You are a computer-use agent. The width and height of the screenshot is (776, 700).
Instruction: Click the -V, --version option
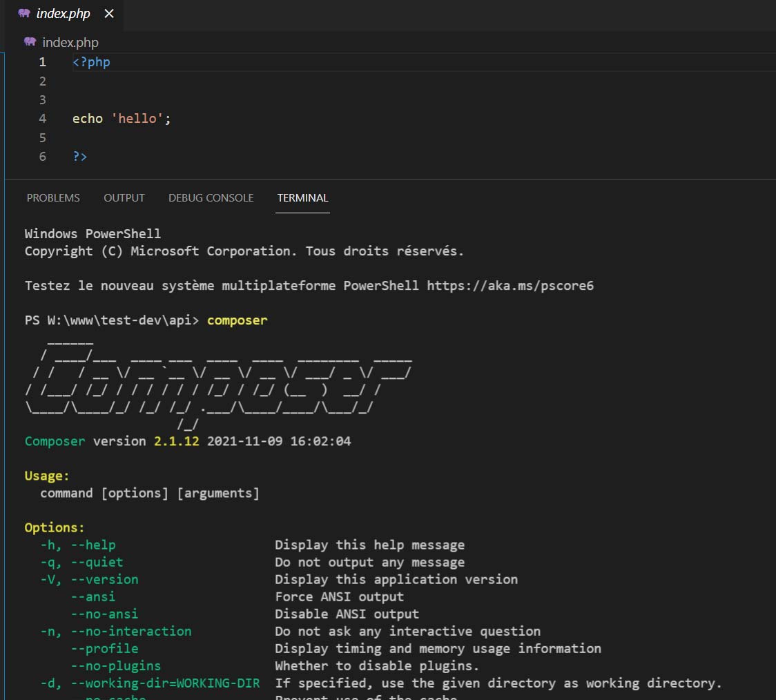coord(89,580)
